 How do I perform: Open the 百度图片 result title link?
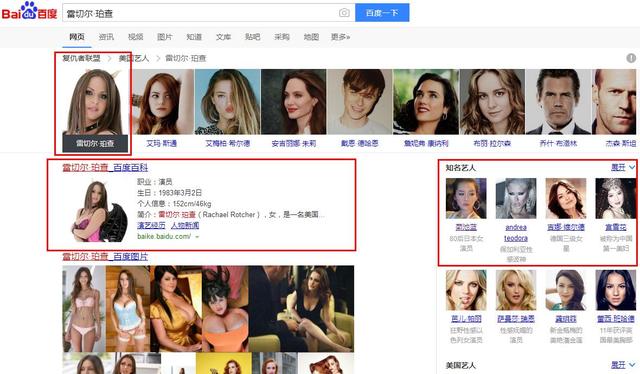(105, 256)
